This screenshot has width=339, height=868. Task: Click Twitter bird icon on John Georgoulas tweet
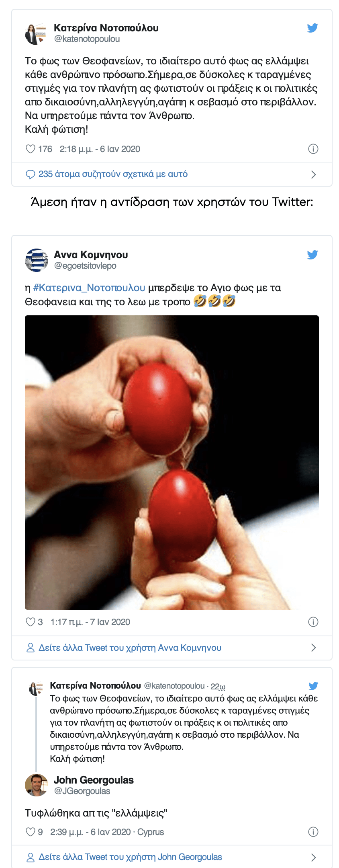313,686
